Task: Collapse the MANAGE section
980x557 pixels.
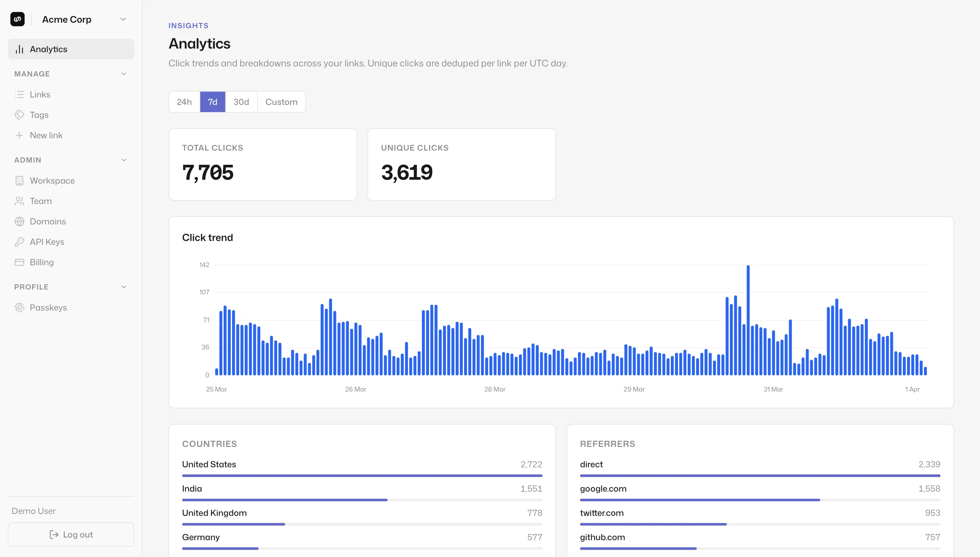Action: [x=123, y=74]
